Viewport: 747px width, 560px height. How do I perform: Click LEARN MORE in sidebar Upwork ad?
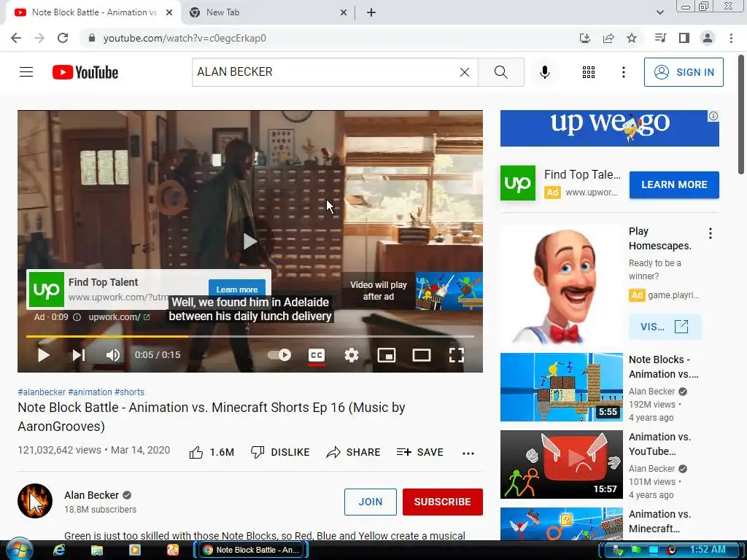674,184
